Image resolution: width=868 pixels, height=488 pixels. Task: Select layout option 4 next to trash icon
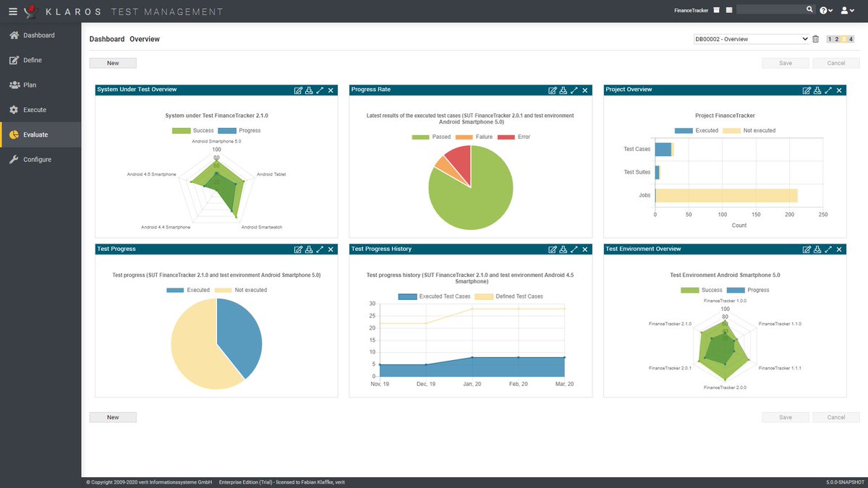[x=851, y=39]
